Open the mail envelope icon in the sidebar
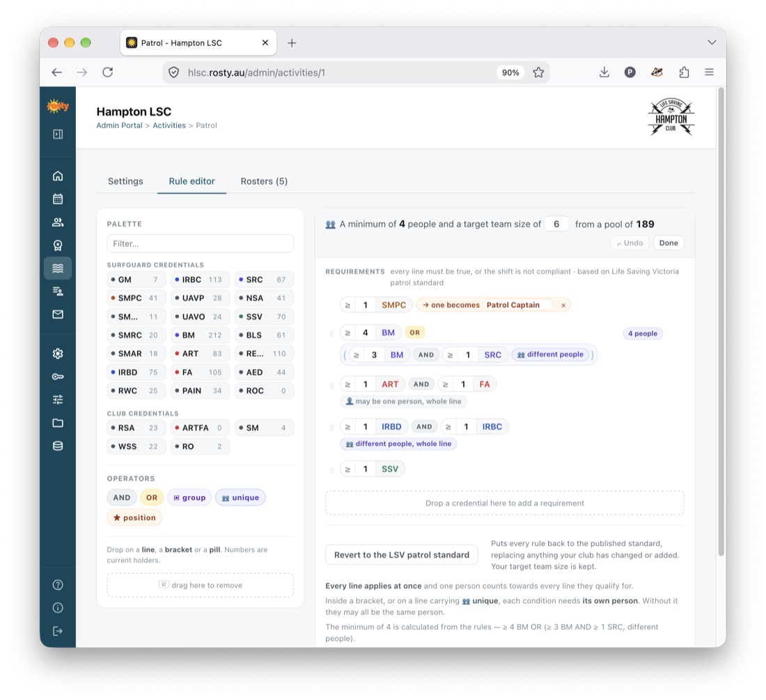766x700 pixels. pyautogui.click(x=58, y=314)
